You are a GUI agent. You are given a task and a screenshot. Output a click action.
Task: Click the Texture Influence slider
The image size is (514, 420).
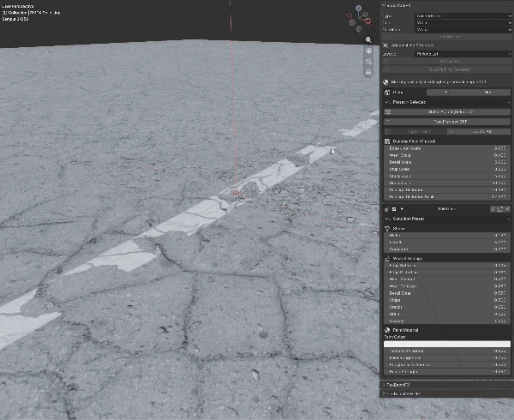(x=447, y=351)
